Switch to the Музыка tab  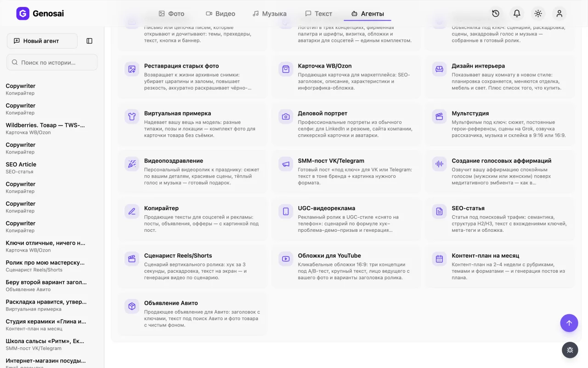(x=270, y=14)
